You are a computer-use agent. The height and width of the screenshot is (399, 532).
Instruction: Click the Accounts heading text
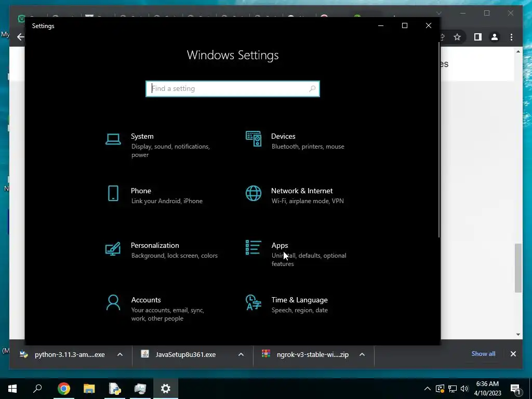146,300
